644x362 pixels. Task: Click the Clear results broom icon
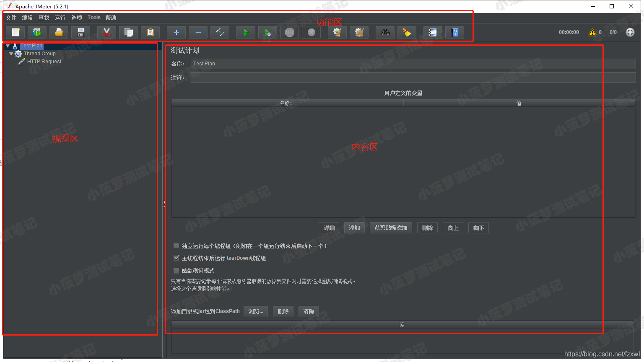[338, 32]
